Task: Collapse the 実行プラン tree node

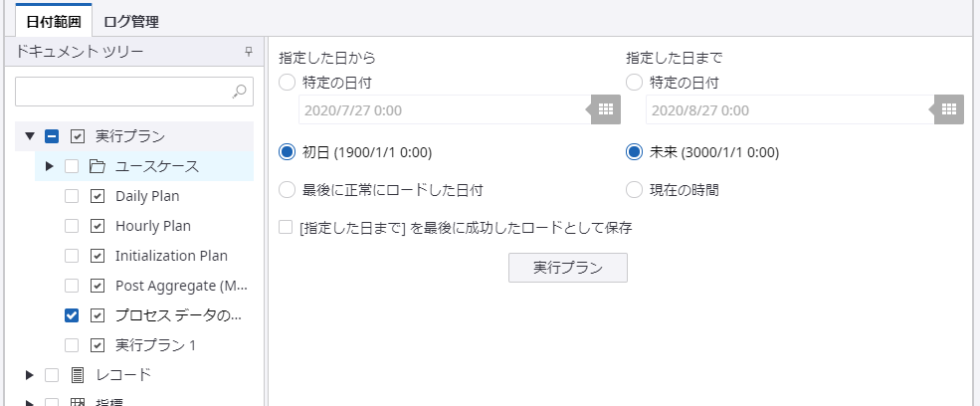Action: (x=30, y=136)
